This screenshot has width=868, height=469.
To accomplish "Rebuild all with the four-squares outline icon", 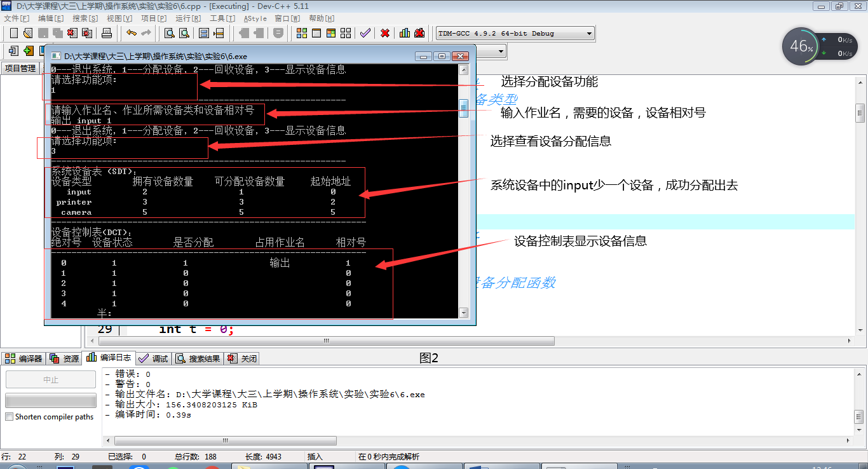I will click(346, 33).
